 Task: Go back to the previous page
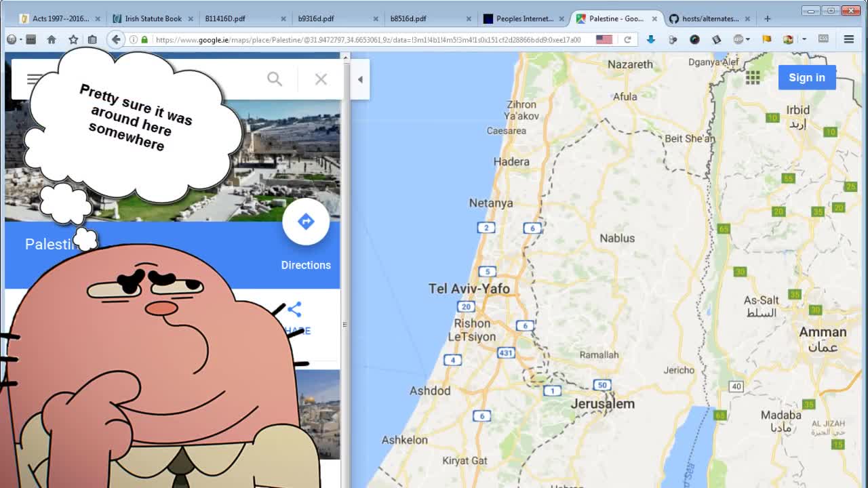pos(116,40)
